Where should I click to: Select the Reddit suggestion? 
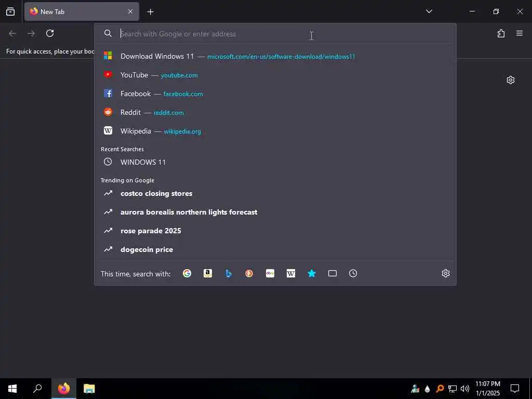click(275, 112)
